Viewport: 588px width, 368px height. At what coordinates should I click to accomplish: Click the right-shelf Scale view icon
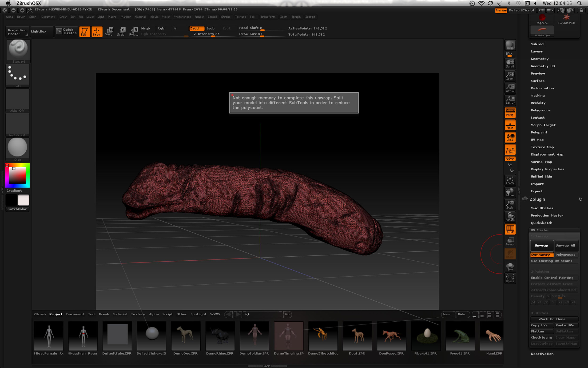(x=510, y=204)
